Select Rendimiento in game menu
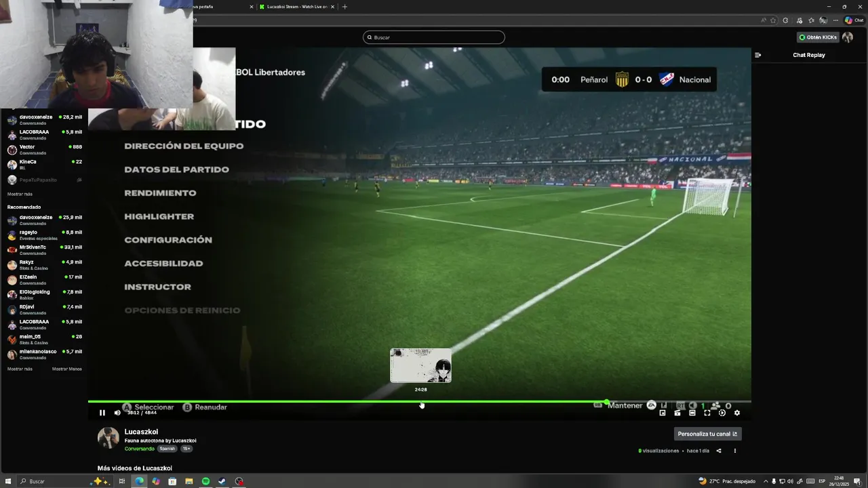 tap(160, 193)
